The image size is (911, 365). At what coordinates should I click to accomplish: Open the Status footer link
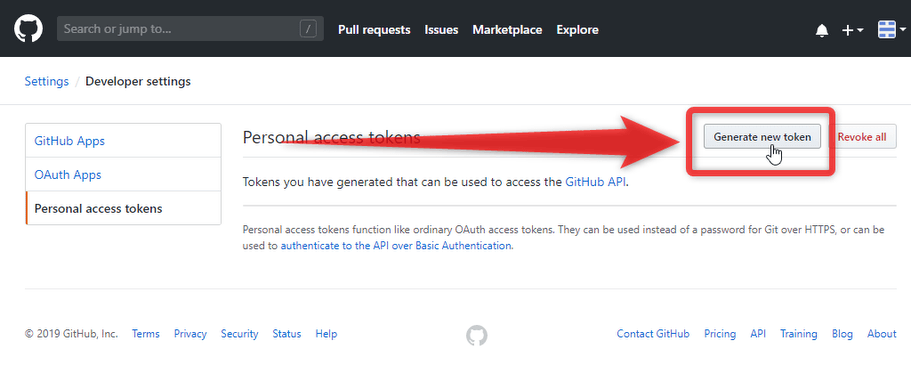[287, 334]
